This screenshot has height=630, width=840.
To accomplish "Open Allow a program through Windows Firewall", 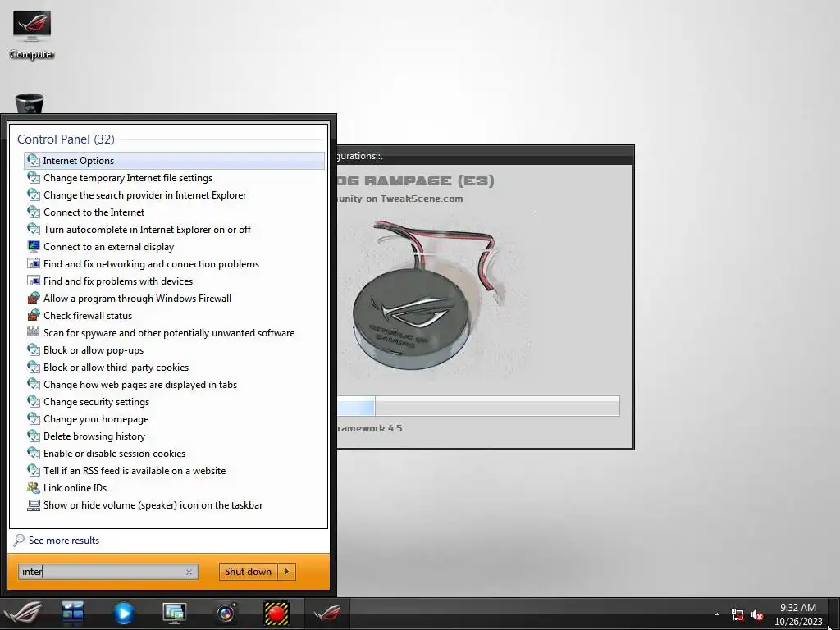I will point(174,299).
